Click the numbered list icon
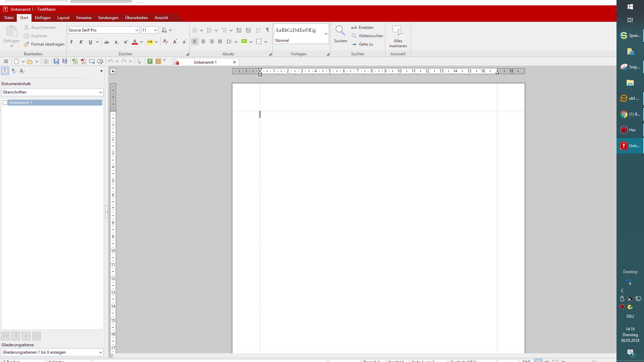Viewport: 644px width, 362px height. point(209,29)
